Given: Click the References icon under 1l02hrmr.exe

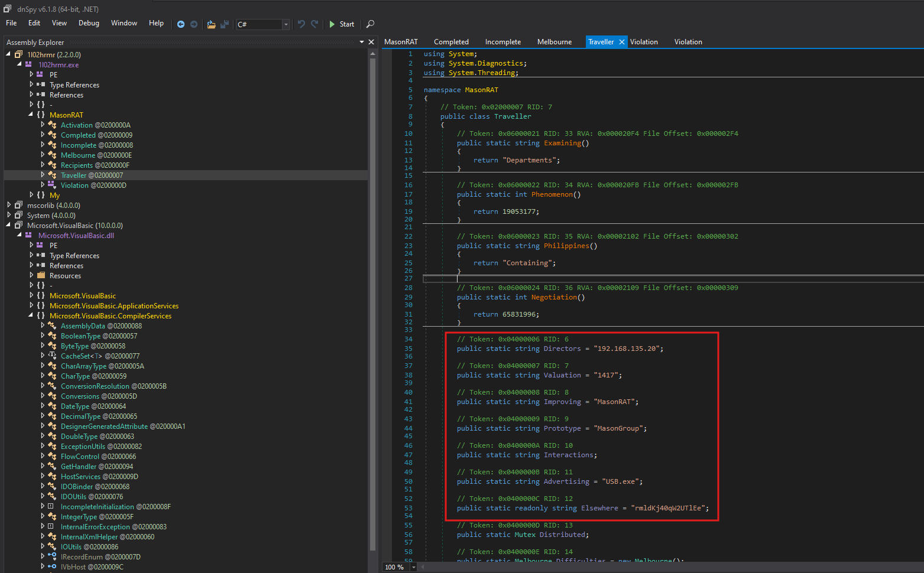Looking at the screenshot, I should pyautogui.click(x=41, y=95).
